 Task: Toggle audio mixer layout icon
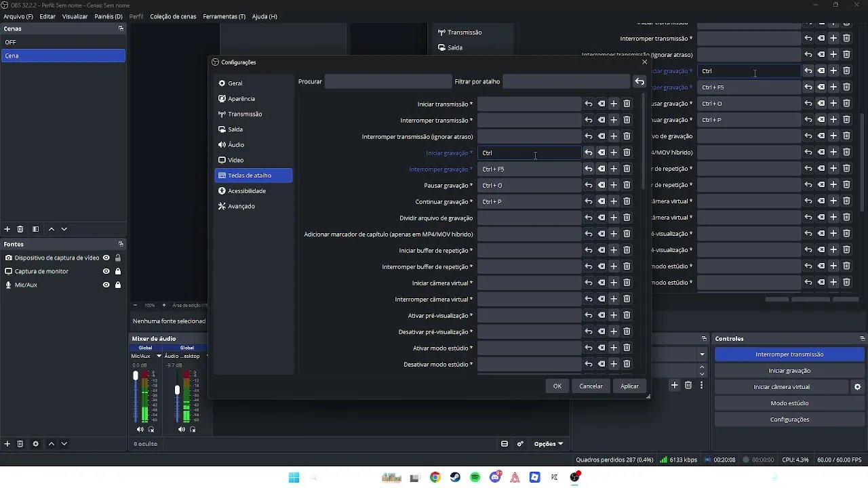[505, 444]
